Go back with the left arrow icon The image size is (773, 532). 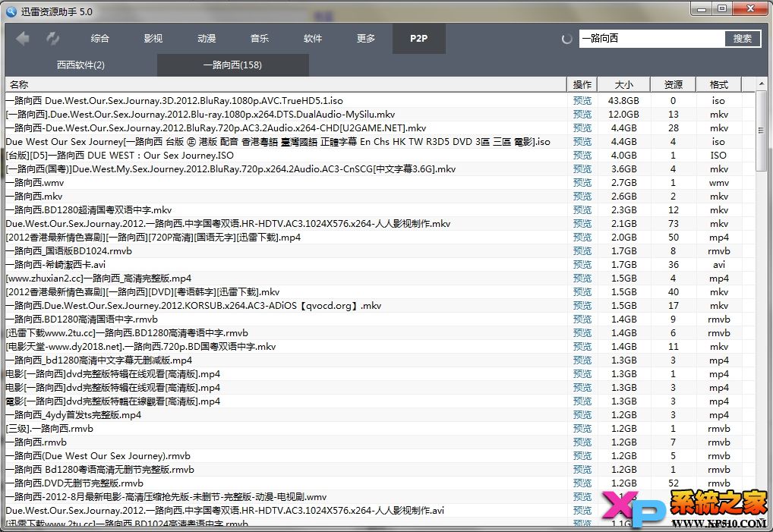(23, 39)
